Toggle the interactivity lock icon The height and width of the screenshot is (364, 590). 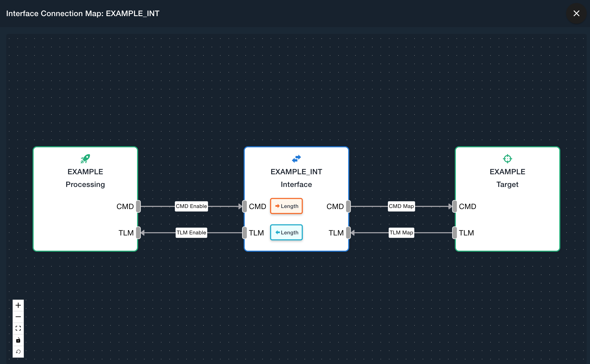pos(18,340)
